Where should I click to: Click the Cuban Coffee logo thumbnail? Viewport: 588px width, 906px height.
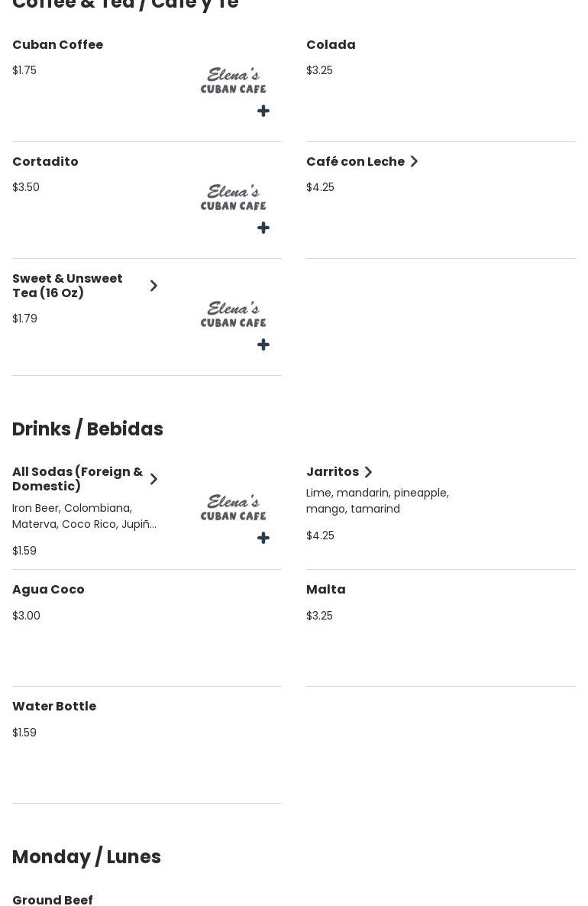click(x=233, y=80)
